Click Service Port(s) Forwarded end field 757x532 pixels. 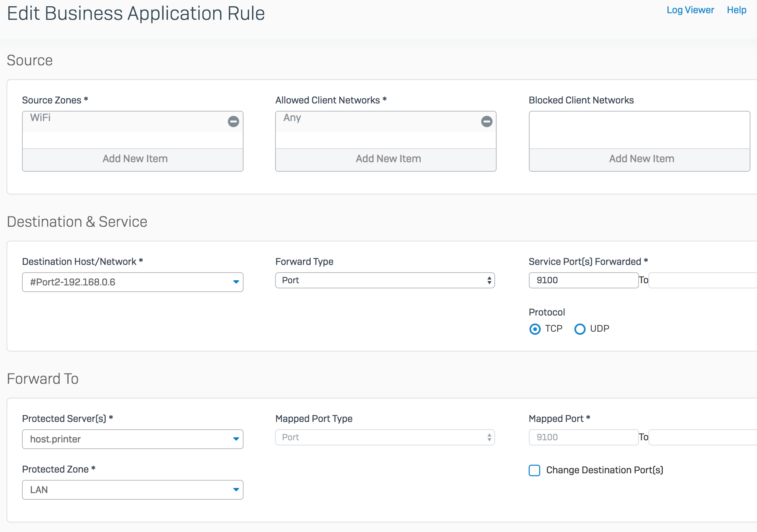tap(702, 280)
